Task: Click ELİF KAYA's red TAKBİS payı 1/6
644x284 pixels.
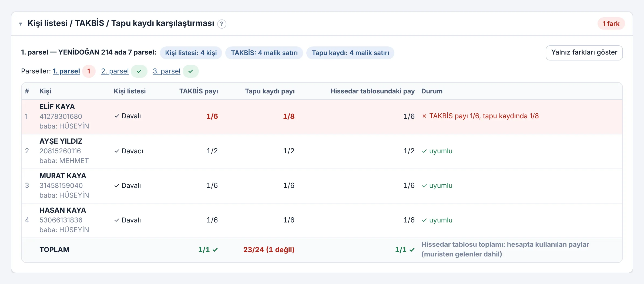Action: point(212,116)
